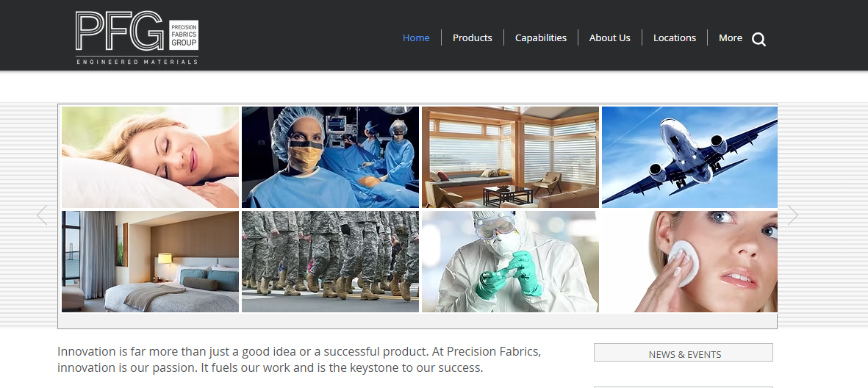This screenshot has height=388, width=868.
Task: Open the cleanroom technician image
Action: pyautogui.click(x=510, y=262)
